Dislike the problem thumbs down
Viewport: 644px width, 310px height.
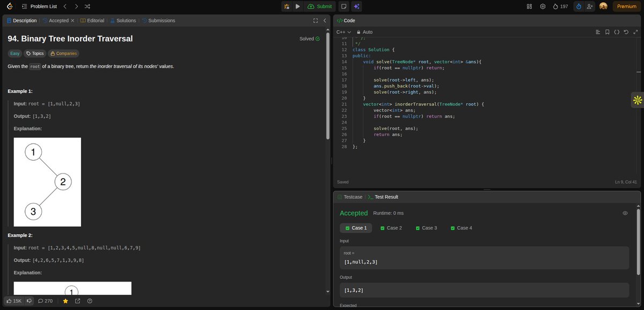30,301
